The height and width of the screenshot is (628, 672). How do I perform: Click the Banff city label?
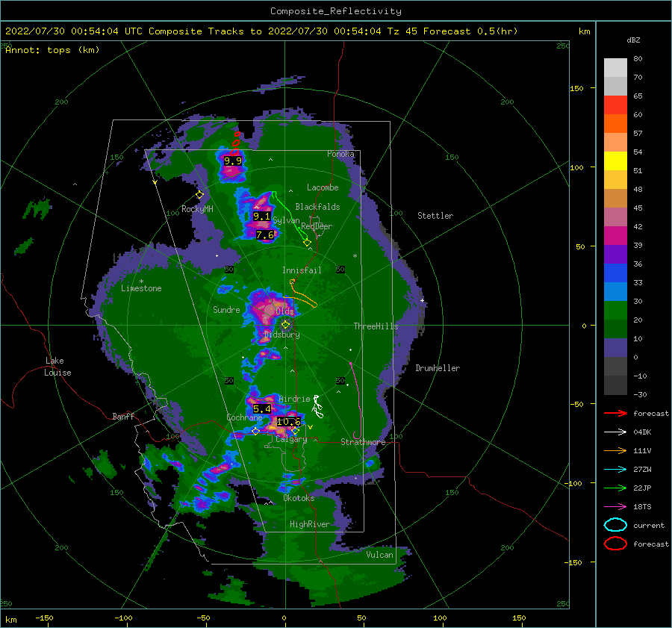(123, 417)
